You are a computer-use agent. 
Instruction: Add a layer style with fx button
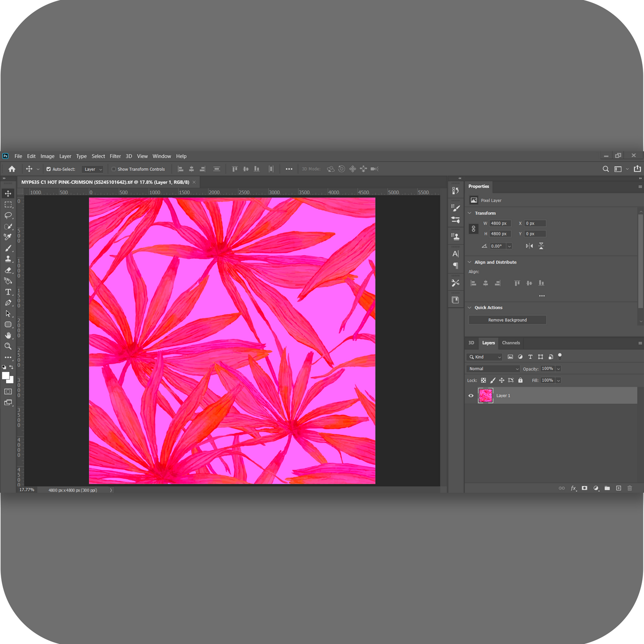[574, 488]
